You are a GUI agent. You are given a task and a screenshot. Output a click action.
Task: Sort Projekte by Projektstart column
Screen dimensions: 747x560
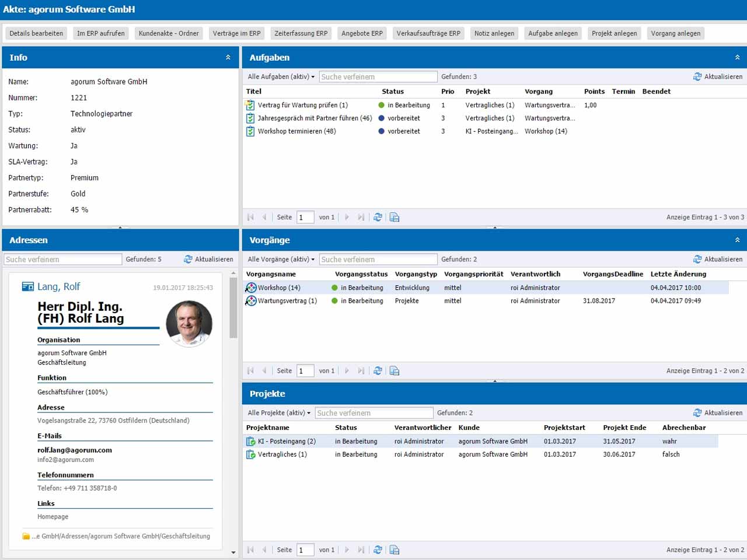564,427
